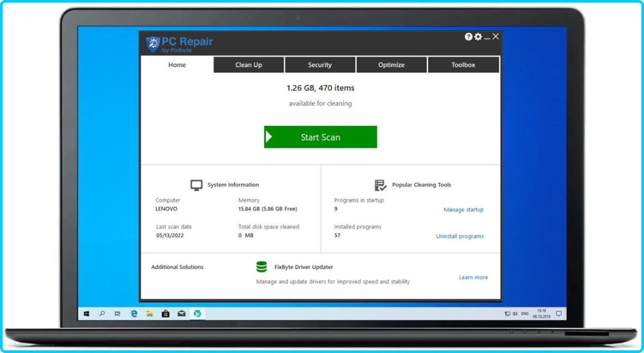Click the Popular Cleaning Tools checklist icon
Image resolution: width=644 pixels, height=353 pixels.
(x=380, y=185)
